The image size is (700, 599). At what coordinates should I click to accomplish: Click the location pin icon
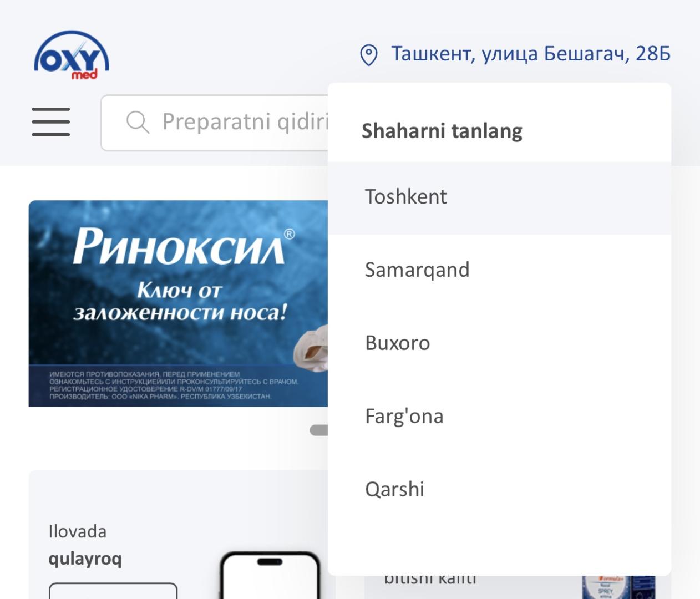click(x=368, y=55)
